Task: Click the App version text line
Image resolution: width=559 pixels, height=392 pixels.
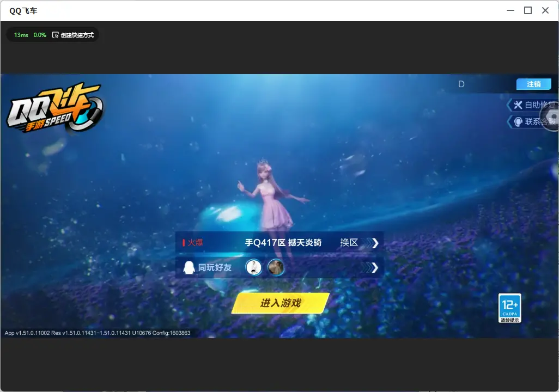Action: 98,333
